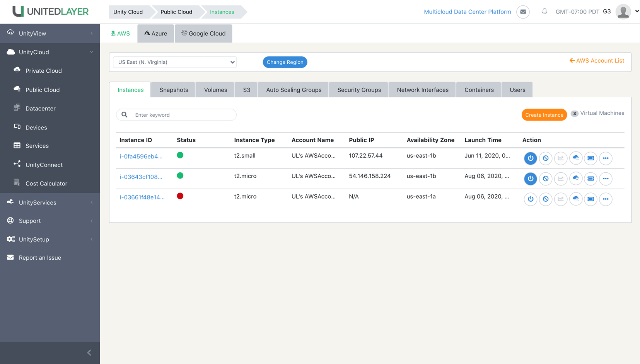The height and width of the screenshot is (364, 640).
Task: Click power icon for instance i-0fa4596eb4
Action: pyautogui.click(x=530, y=158)
